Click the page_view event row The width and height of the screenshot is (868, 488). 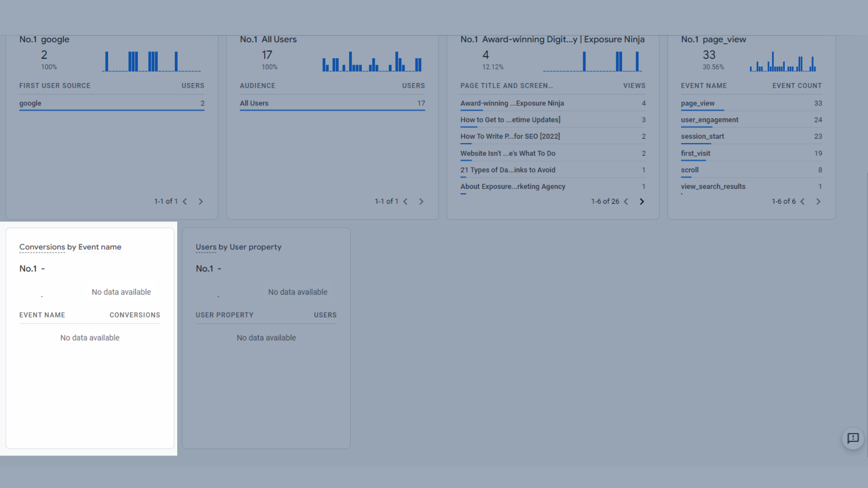(698, 103)
